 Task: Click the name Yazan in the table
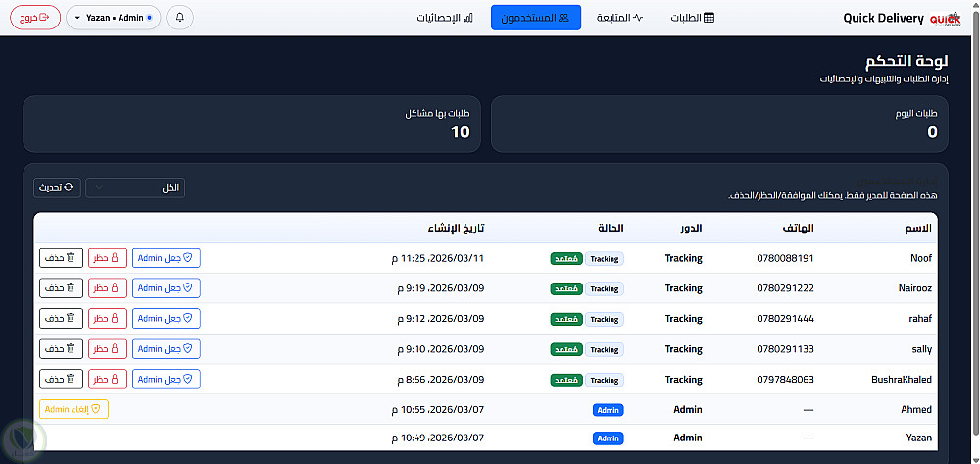click(x=919, y=438)
